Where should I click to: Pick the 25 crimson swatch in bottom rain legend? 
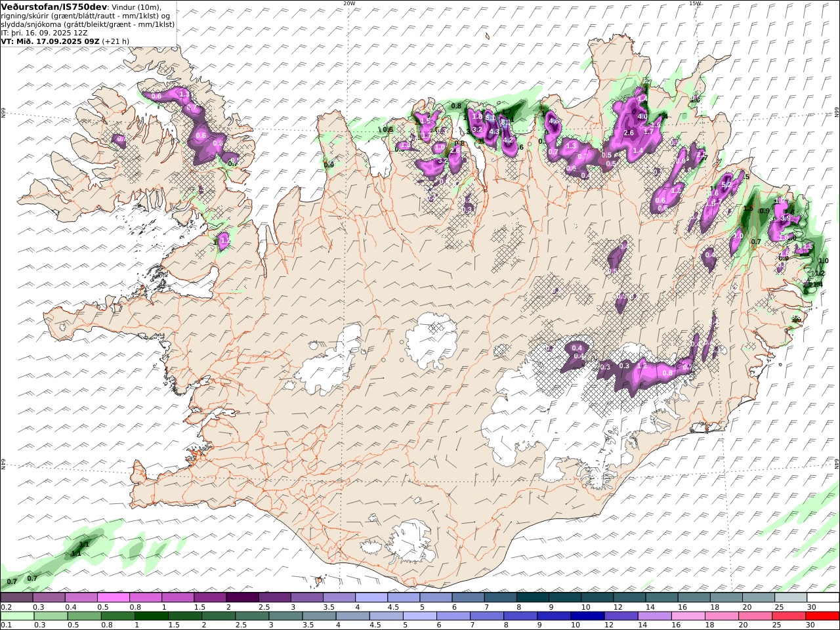coord(788,616)
